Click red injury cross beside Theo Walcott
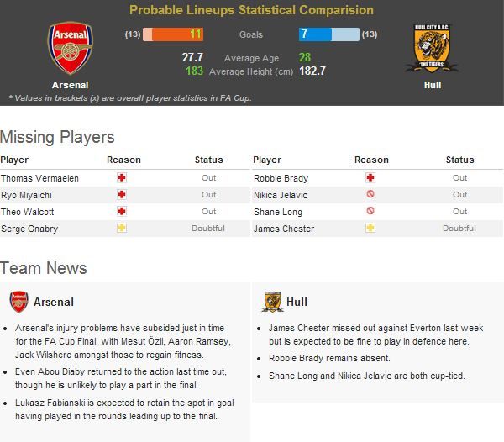504x442 pixels. (122, 211)
